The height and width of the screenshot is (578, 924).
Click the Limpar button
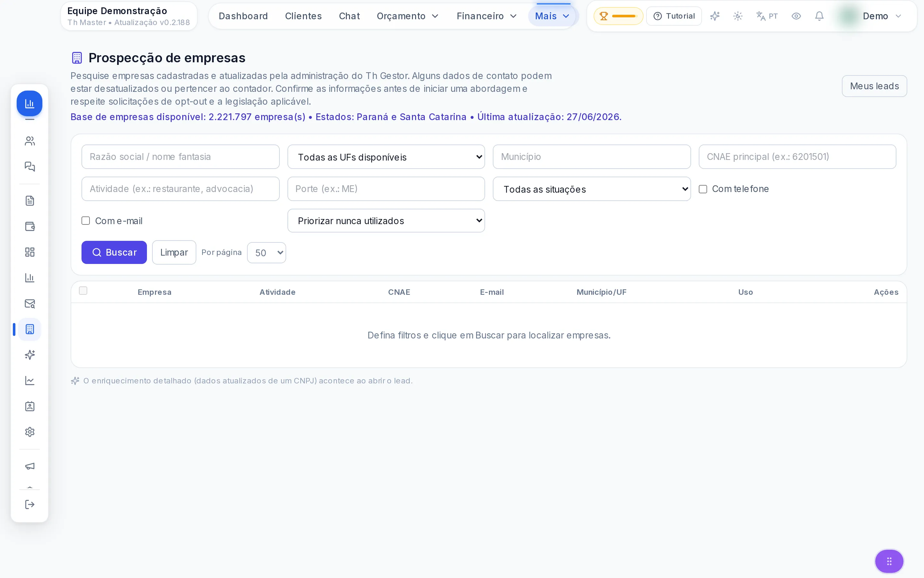coord(174,252)
